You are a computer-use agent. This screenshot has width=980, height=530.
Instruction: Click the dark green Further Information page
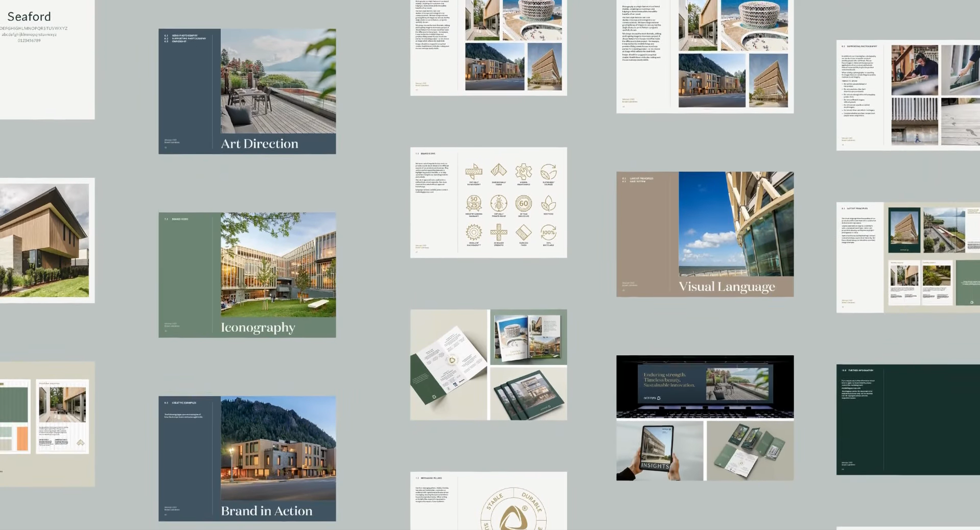tap(907, 420)
